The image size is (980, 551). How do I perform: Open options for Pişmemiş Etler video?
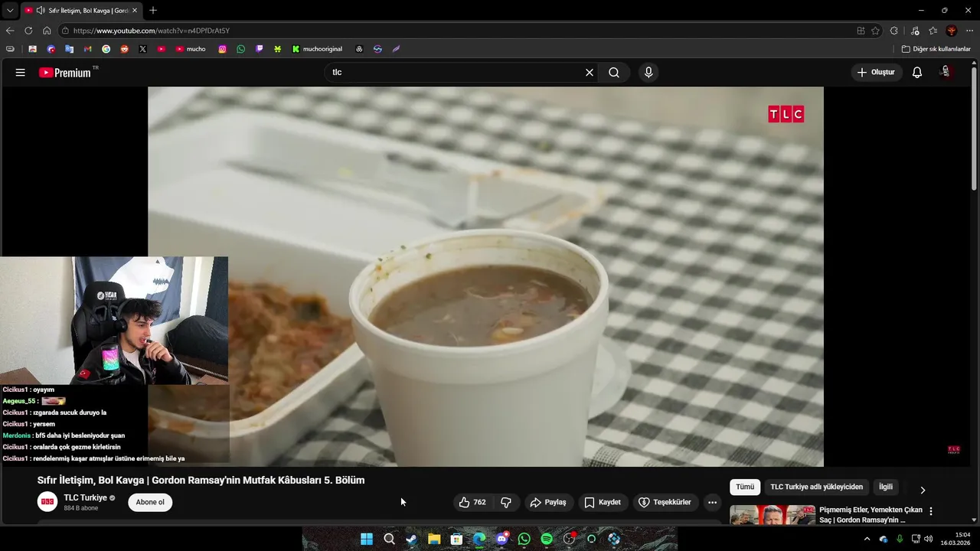931,511
